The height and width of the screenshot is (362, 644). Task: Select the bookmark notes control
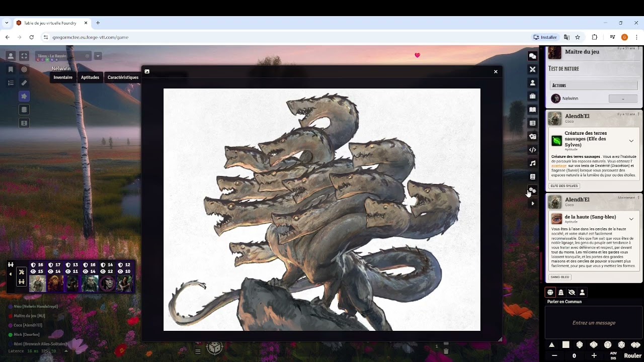pos(11,69)
